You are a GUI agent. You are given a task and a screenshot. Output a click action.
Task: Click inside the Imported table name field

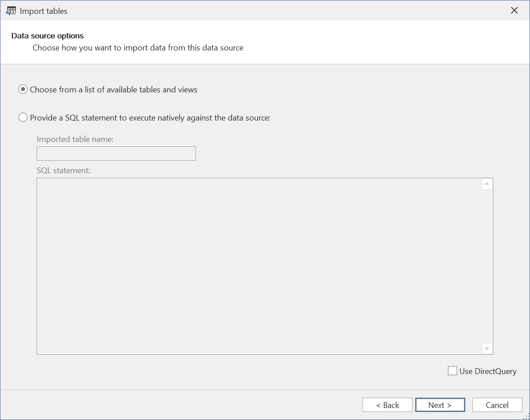[116, 153]
